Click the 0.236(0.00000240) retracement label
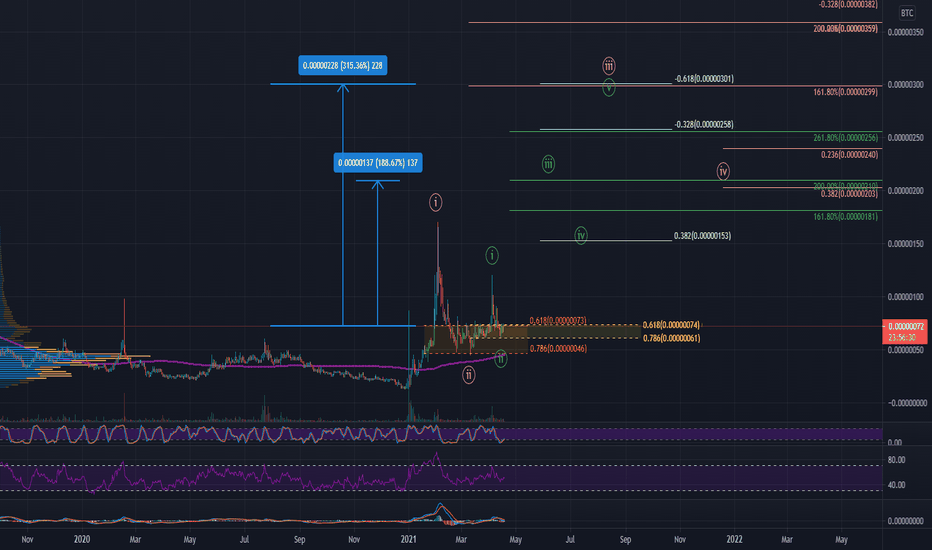Viewport: 932px width, 550px height. [x=849, y=155]
